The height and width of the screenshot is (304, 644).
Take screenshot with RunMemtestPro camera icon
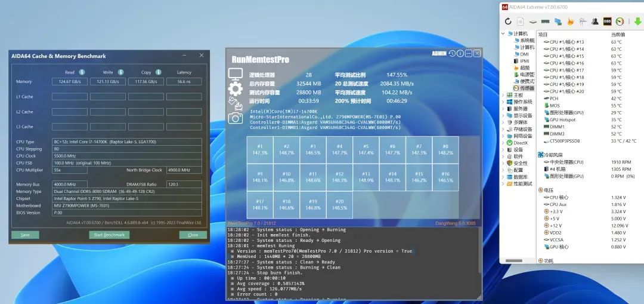236,119
